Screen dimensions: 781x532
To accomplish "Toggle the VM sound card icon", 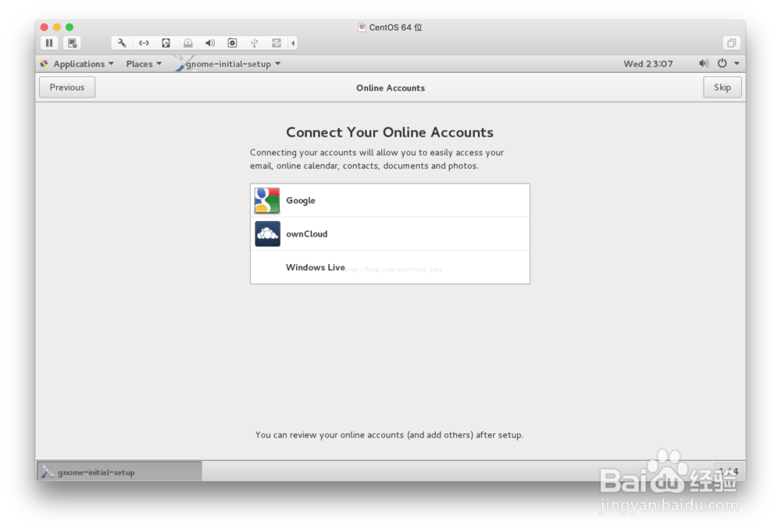I will point(210,43).
